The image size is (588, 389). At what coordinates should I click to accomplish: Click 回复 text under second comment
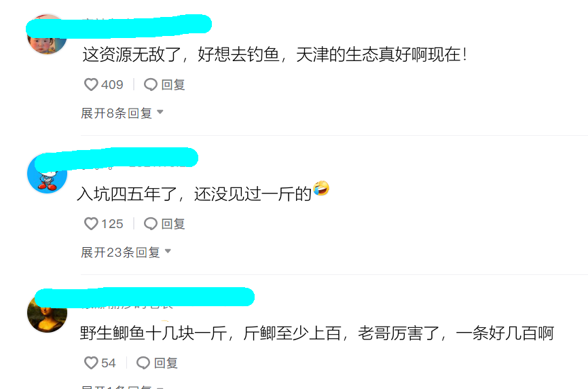coord(173,223)
